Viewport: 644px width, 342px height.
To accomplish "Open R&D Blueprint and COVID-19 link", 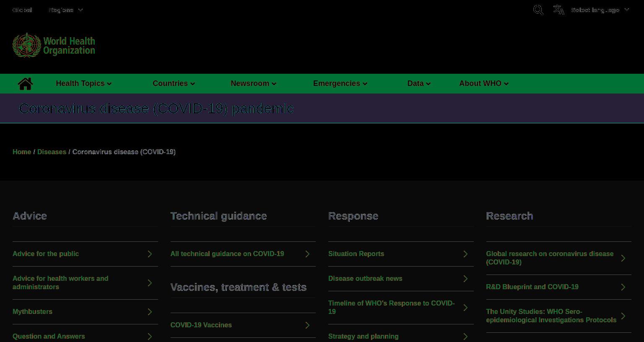I will click(x=532, y=287).
